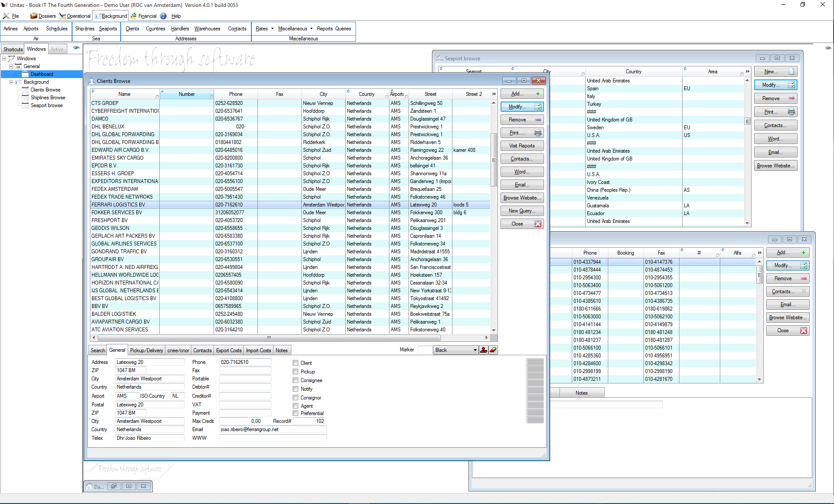Screen dimensions: 834x504
Task: Toggle eye icon at top right corner
Action: coord(828,48)
